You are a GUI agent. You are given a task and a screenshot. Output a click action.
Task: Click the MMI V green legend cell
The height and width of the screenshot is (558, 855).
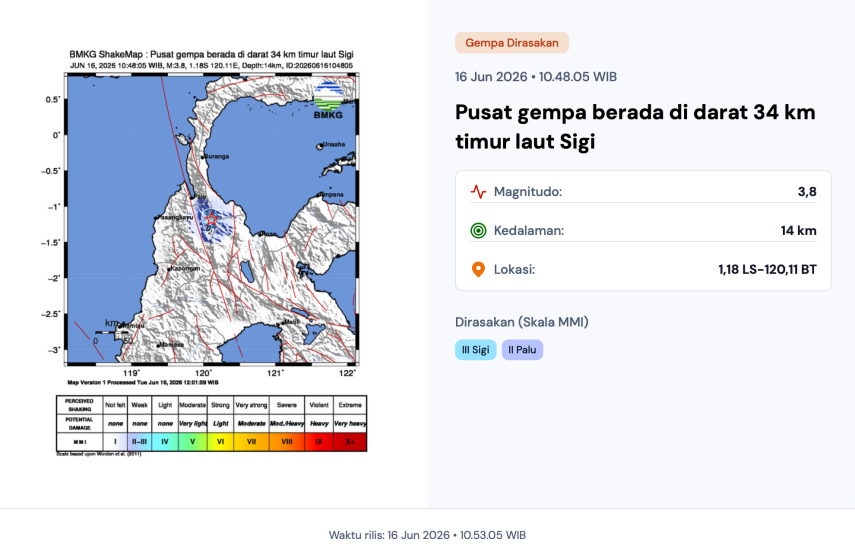tap(192, 442)
